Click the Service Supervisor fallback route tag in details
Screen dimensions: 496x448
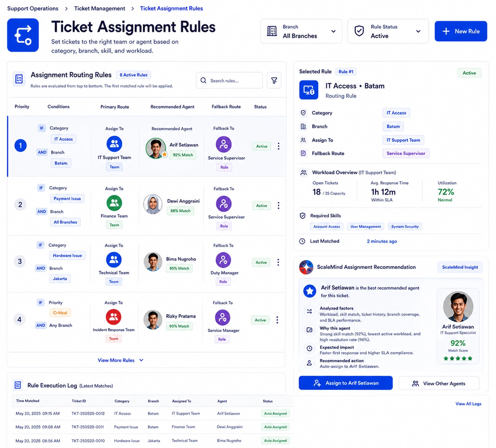click(406, 153)
